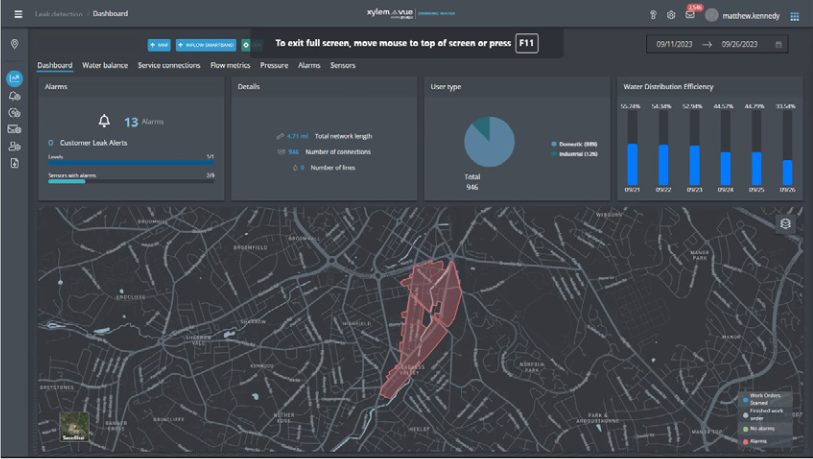Select the highlighted dashboard chart sidebar icon
Screen dimensions: 813x459
click(15, 78)
